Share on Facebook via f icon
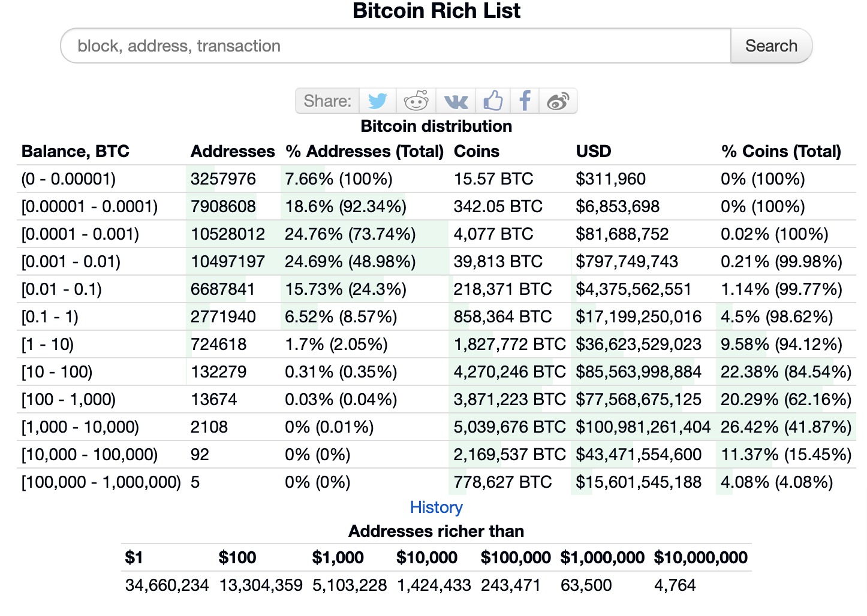 pyautogui.click(x=525, y=101)
